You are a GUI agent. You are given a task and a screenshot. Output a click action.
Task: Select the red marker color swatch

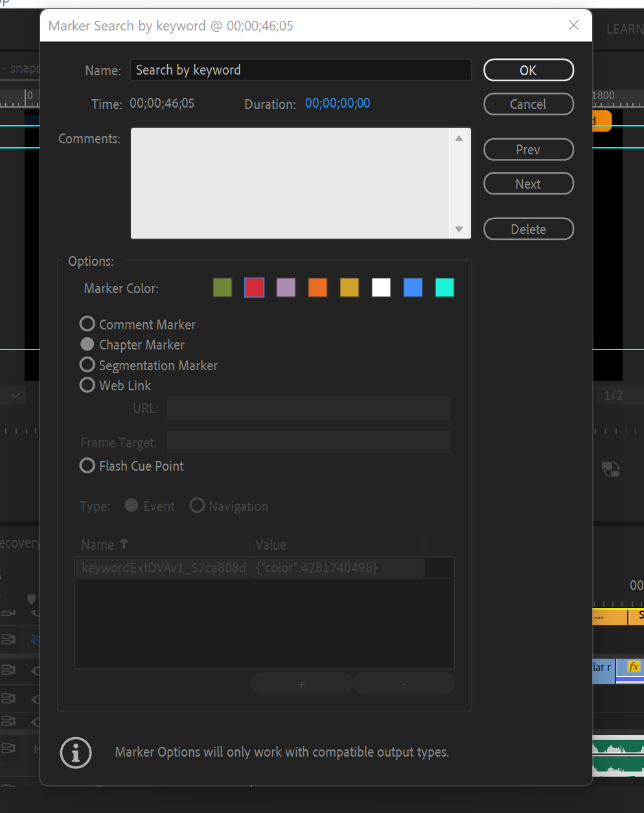tap(254, 287)
